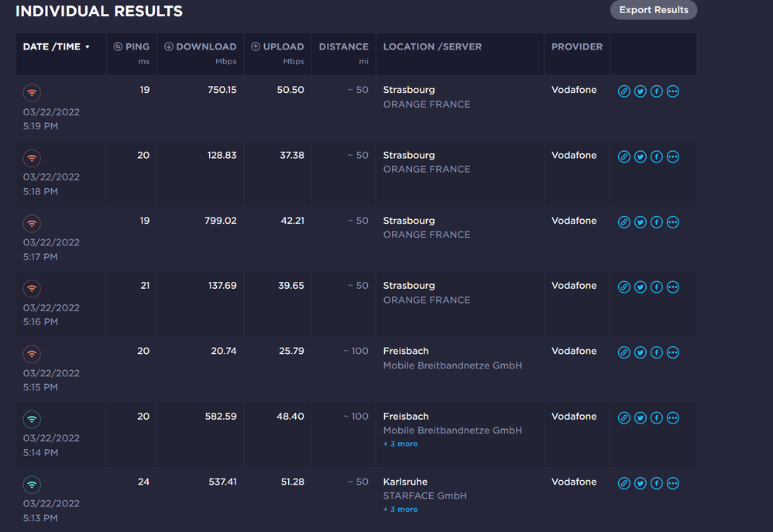Share 5:13 PM result on Twitter
The width and height of the screenshot is (773, 532).
coord(641,483)
